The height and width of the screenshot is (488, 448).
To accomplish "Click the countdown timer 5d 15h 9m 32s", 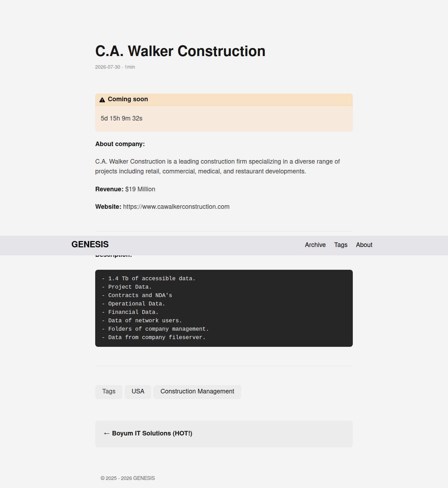I will tap(121, 118).
